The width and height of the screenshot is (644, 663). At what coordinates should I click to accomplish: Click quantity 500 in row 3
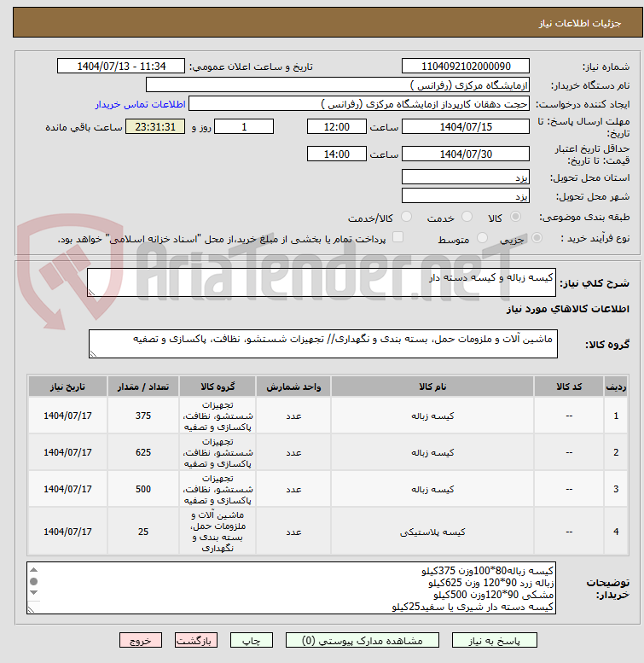(x=142, y=489)
